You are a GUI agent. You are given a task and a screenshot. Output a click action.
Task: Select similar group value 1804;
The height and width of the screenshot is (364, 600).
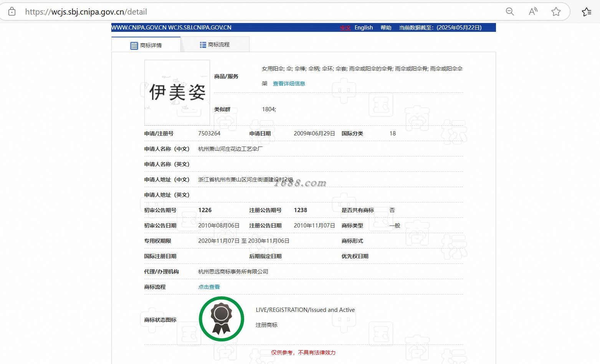[269, 109]
